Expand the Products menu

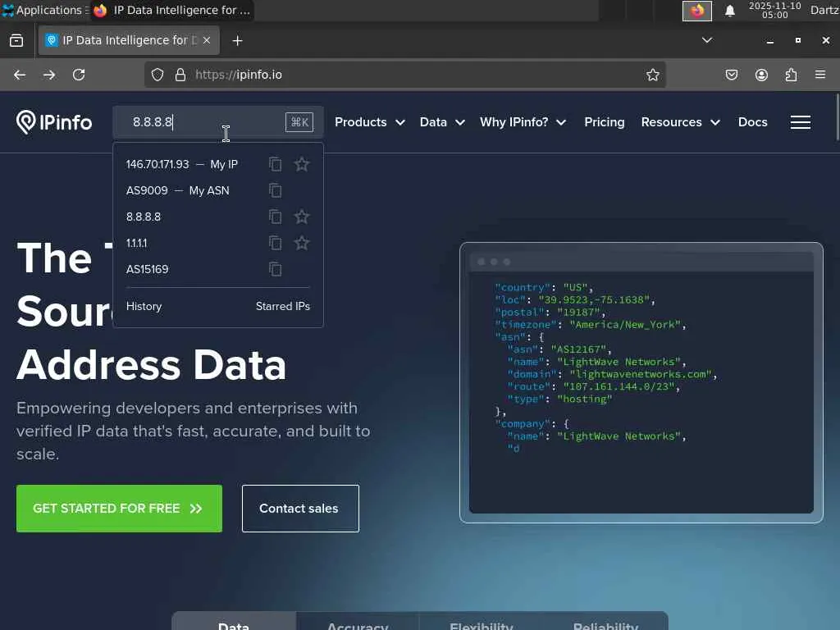pyautogui.click(x=370, y=122)
